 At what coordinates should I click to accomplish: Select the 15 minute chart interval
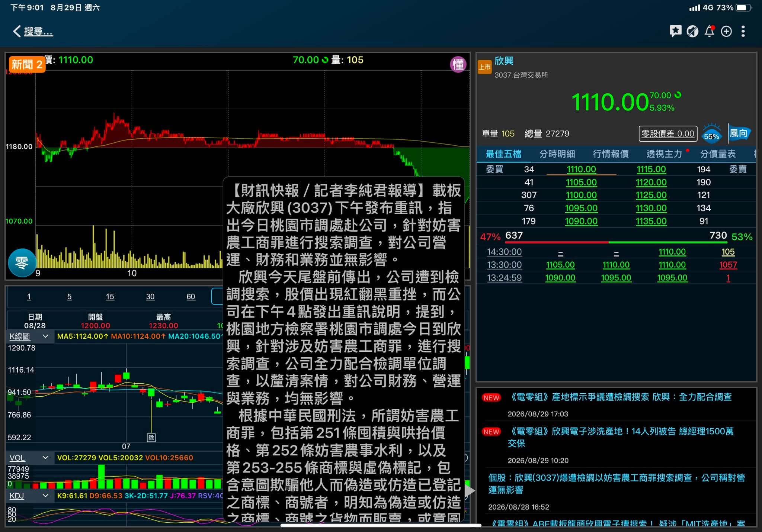click(x=110, y=297)
